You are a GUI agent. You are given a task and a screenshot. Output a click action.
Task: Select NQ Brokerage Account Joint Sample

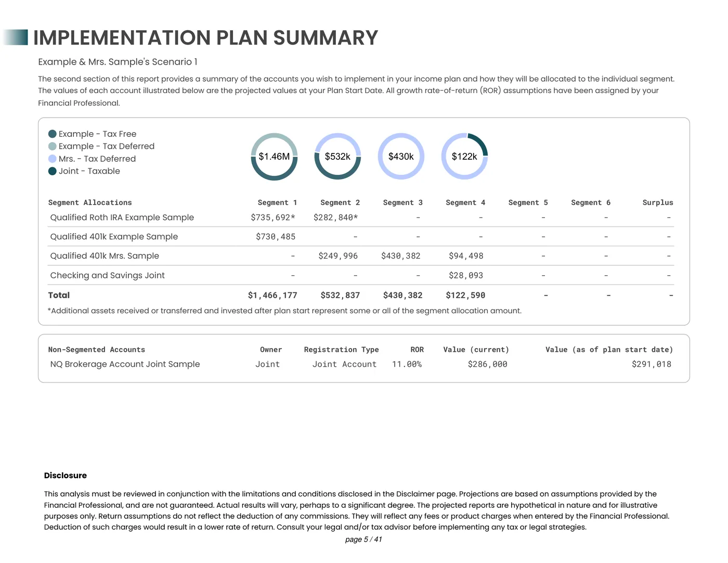click(125, 364)
